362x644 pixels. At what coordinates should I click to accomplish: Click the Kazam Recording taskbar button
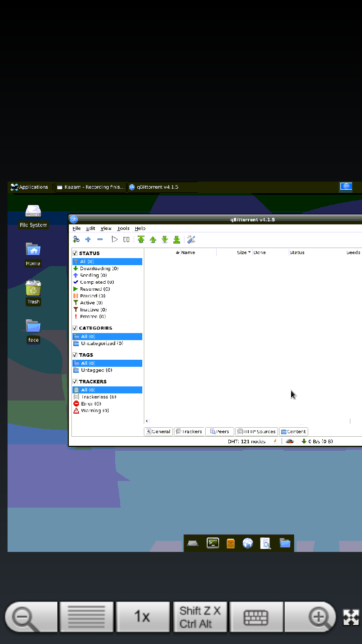coord(90,187)
